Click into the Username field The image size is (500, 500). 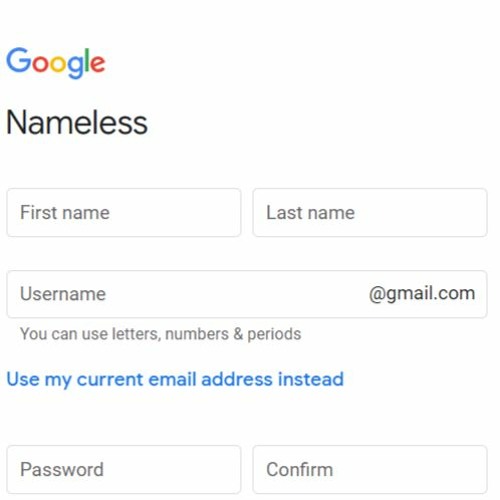click(x=247, y=294)
